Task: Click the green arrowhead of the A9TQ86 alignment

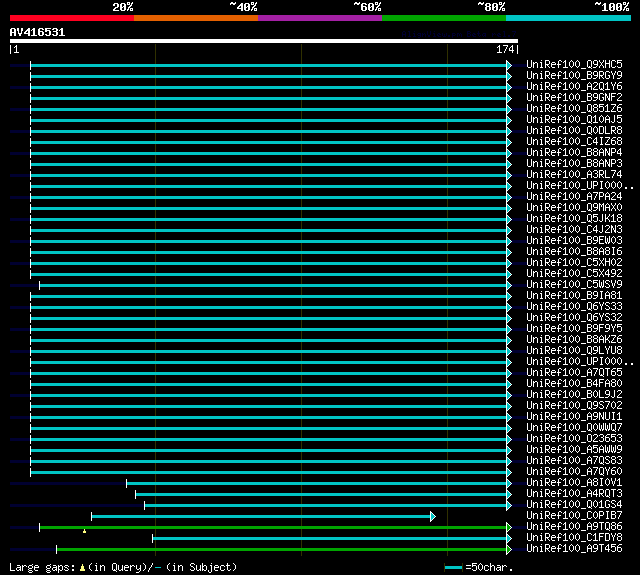Action: (509, 528)
